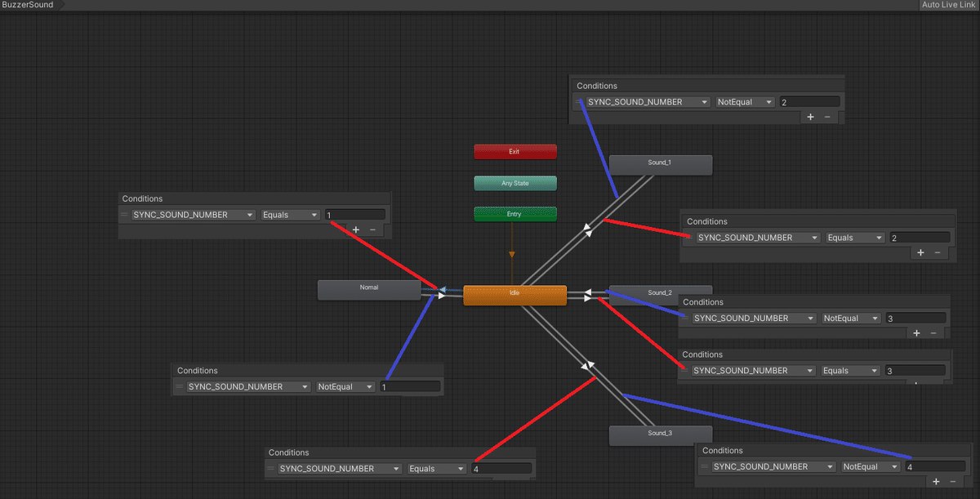Screen dimensions: 980x499
Task: Select the orange Idle state node
Action: point(514,295)
